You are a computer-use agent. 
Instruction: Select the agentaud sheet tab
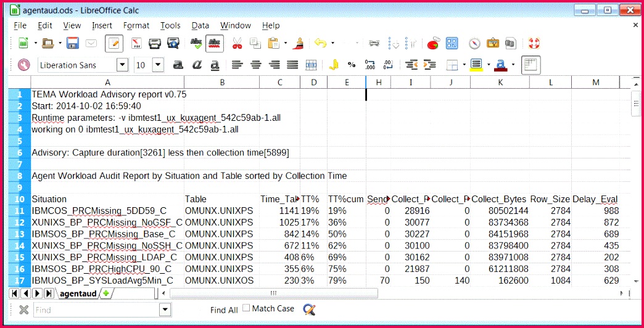pyautogui.click(x=78, y=293)
